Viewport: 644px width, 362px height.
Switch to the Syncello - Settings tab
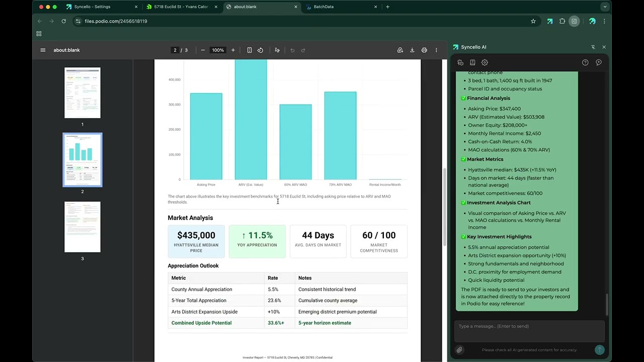coord(92,7)
